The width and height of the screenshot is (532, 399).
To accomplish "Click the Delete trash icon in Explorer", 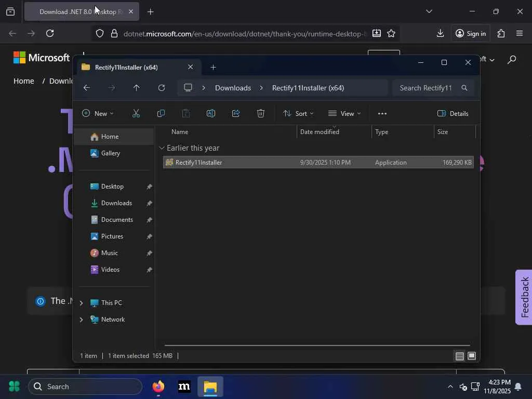I will pos(261,113).
